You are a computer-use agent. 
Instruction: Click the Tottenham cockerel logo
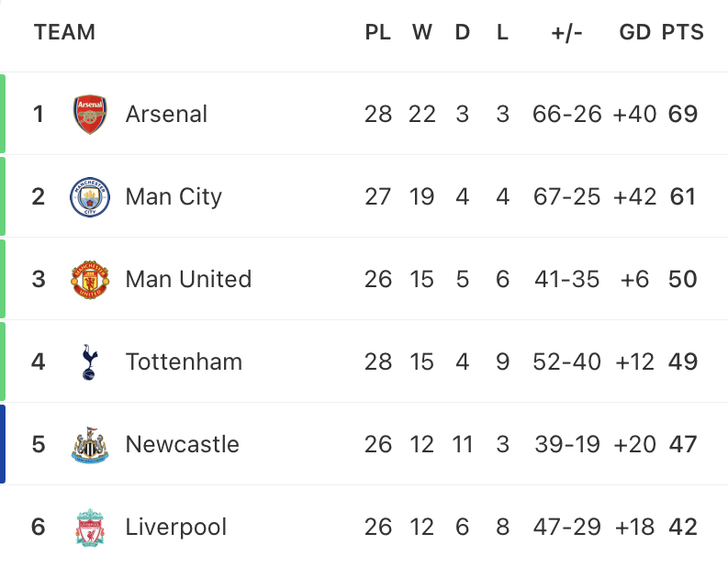(90, 361)
